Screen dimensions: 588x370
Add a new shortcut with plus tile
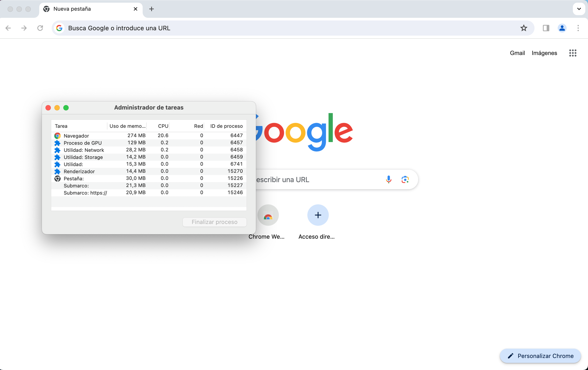pyautogui.click(x=318, y=215)
